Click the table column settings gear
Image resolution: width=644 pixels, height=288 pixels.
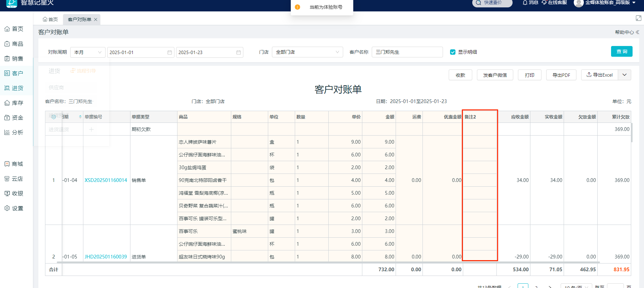53,117
